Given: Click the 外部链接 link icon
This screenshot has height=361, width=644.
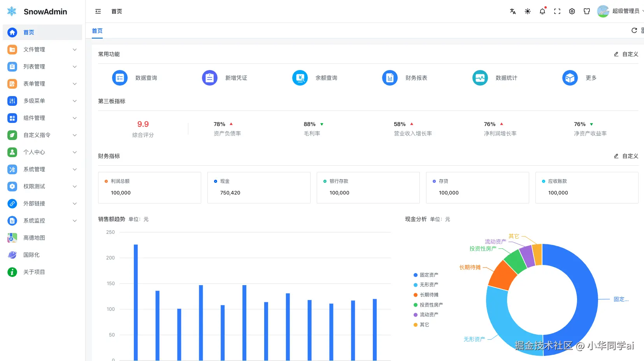Looking at the screenshot, I should click(x=12, y=203).
